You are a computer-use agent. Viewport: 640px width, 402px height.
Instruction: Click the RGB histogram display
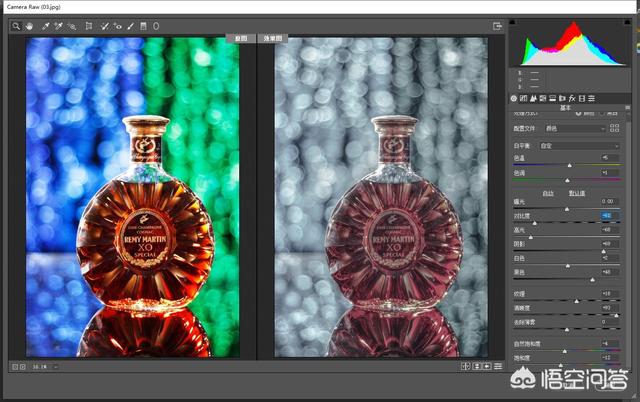coord(570,43)
